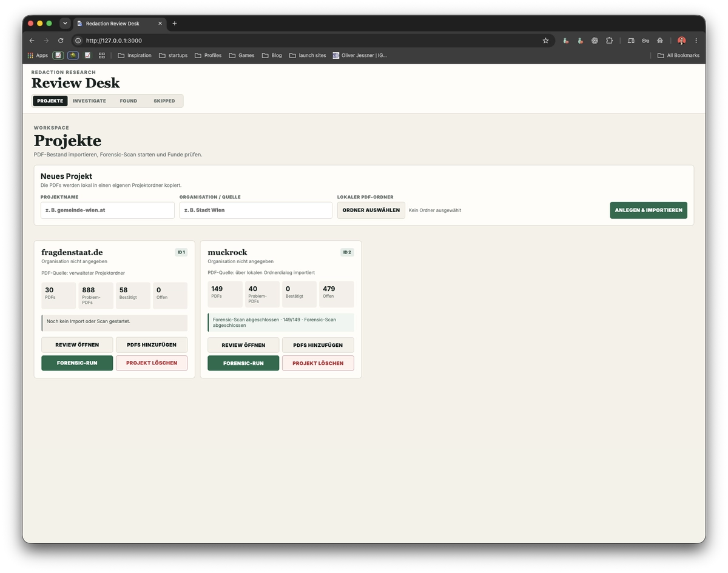Open review for the muckrock project
728x573 pixels.
tap(243, 345)
